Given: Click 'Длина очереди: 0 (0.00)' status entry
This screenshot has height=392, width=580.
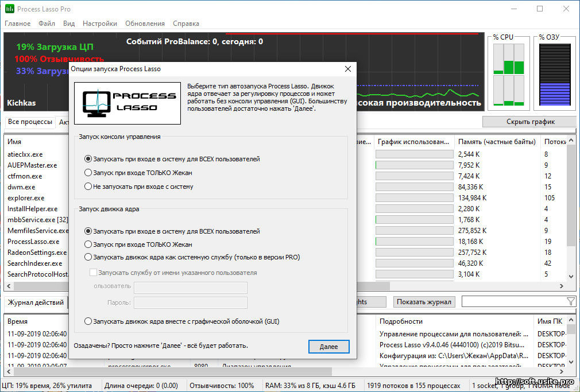Looking at the screenshot, I should (141, 386).
